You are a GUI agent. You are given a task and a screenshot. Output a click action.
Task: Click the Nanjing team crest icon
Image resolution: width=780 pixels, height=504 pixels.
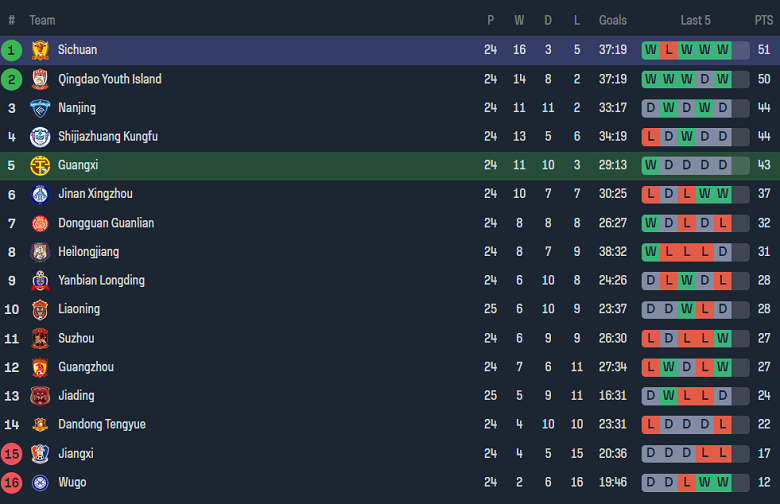40,108
